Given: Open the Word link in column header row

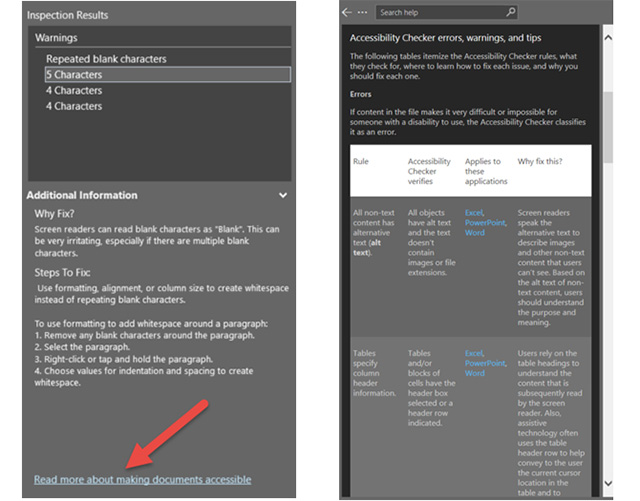Looking at the screenshot, I should click(x=474, y=373).
